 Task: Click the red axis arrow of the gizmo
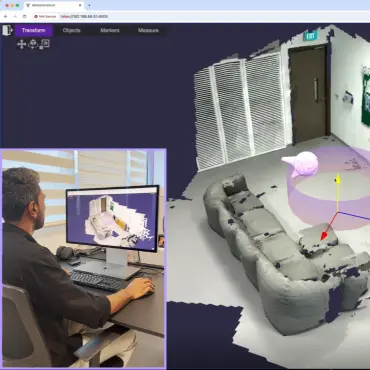(324, 236)
